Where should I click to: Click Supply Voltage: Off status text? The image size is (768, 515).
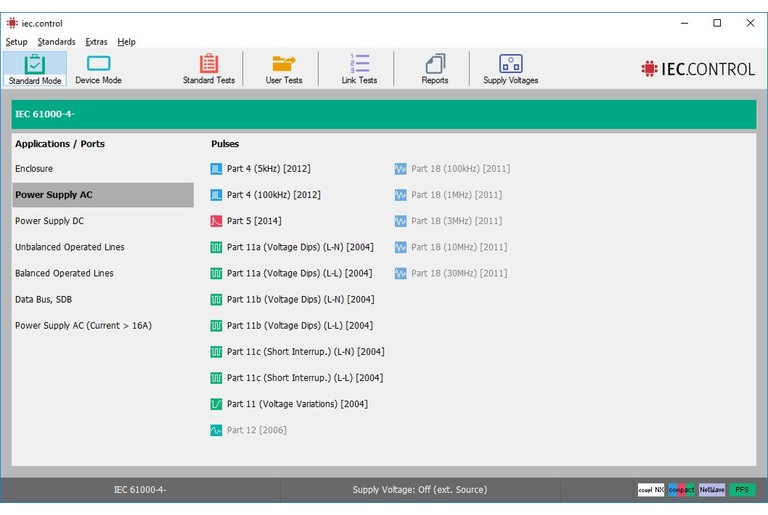pos(420,490)
